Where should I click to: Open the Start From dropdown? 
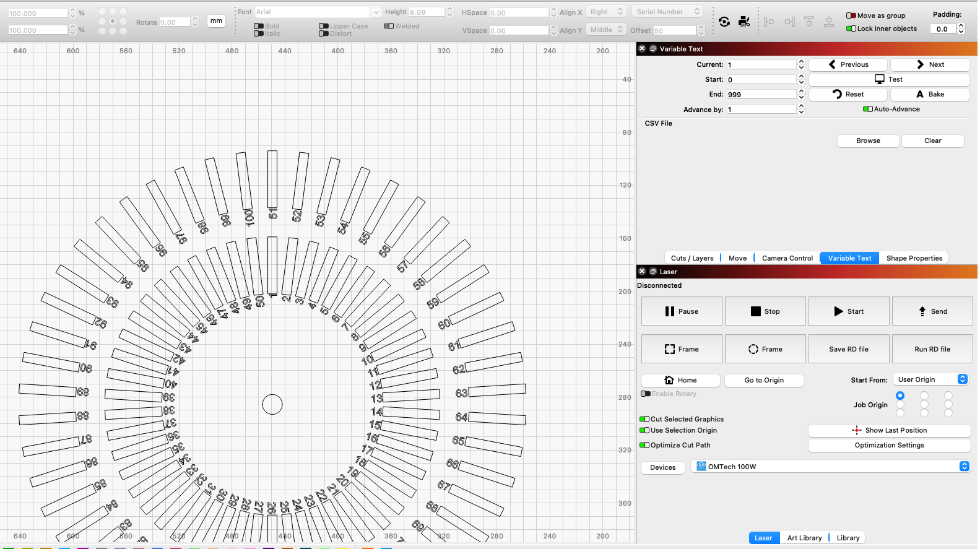tap(930, 379)
